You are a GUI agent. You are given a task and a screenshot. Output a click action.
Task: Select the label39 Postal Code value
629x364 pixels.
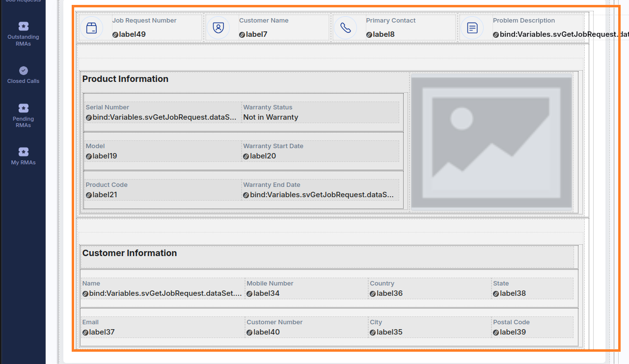click(513, 332)
